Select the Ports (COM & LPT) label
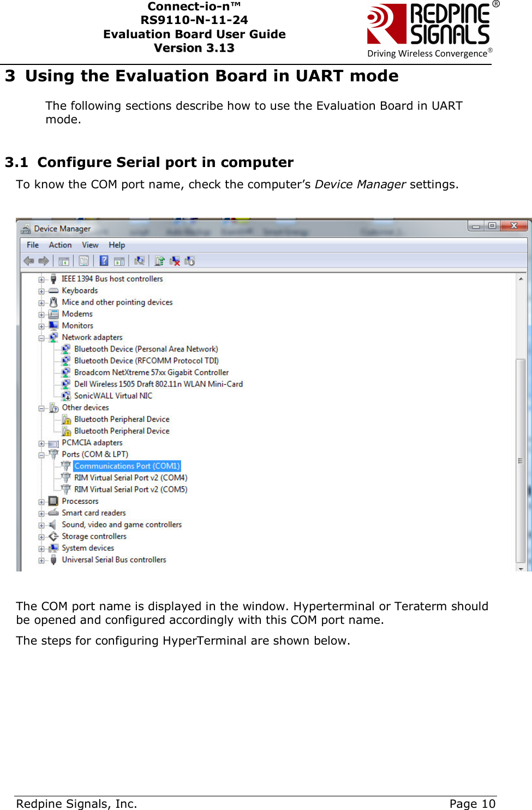532x810 pixels. pyautogui.click(x=95, y=454)
